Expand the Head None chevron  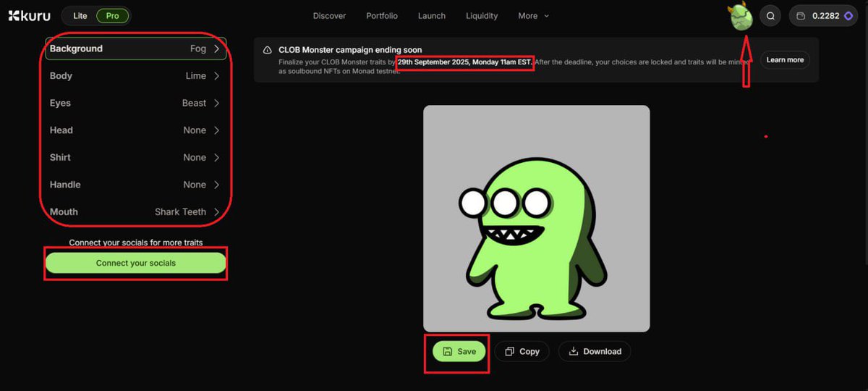pyautogui.click(x=216, y=130)
